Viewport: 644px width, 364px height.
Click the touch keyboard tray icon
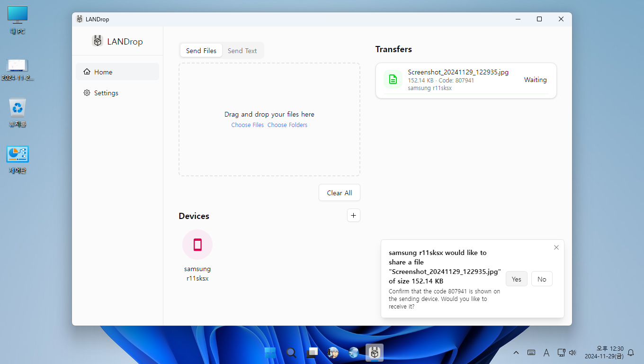click(531, 353)
